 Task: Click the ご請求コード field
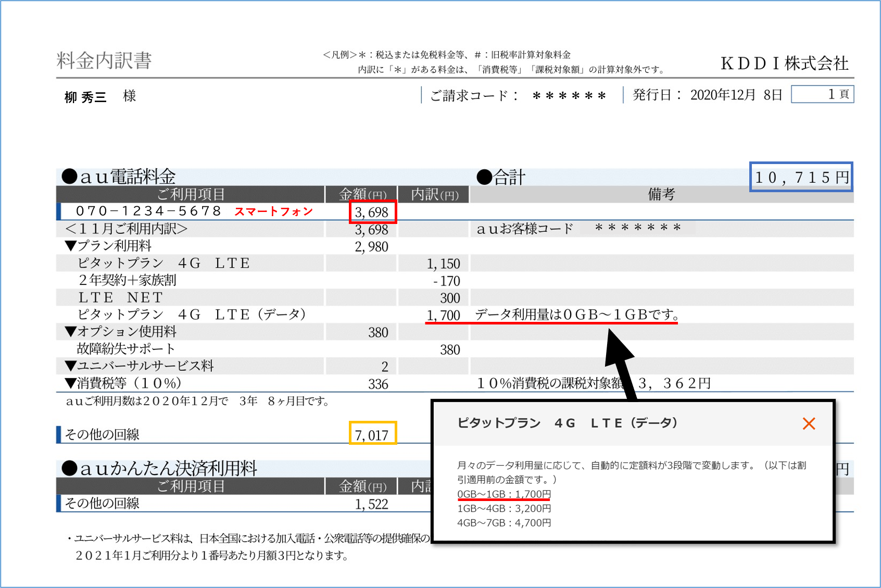[519, 96]
